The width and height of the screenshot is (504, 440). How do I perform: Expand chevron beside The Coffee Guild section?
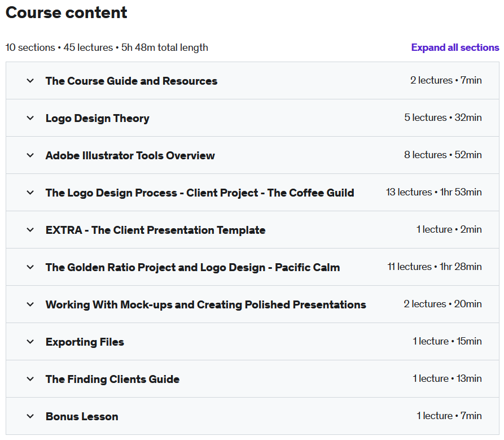(x=30, y=193)
